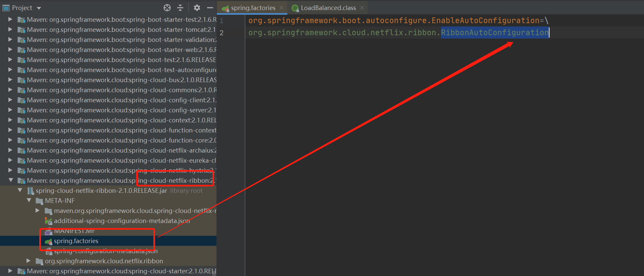This screenshot has width=644, height=276.
Task: Click line number 1 in editor gutter
Action: (221, 21)
